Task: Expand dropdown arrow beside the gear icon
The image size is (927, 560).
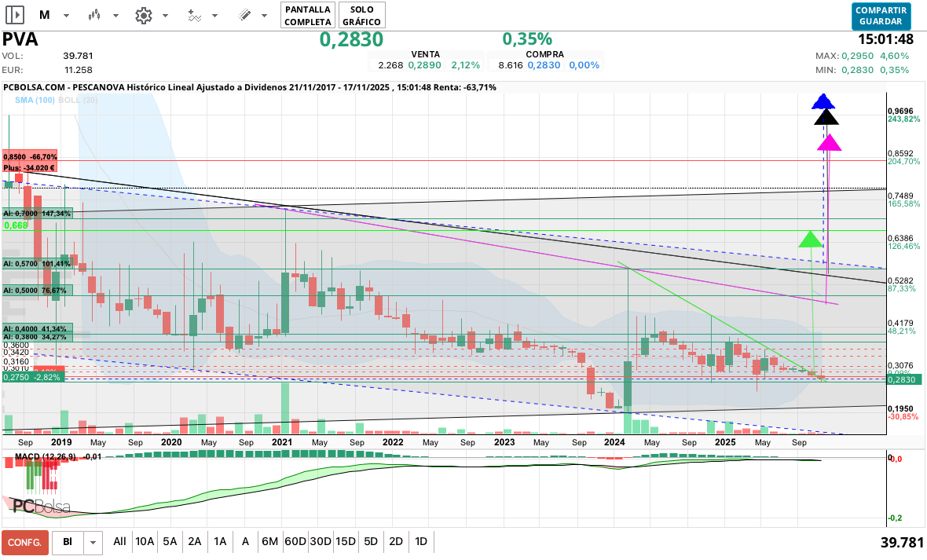Action: 165,16
